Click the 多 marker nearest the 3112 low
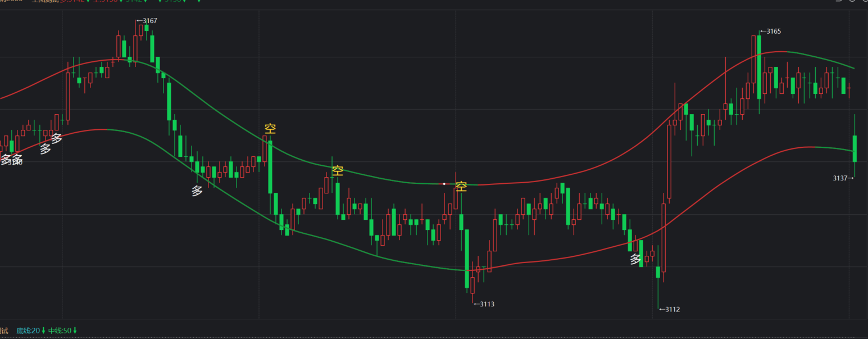The width and height of the screenshot is (868, 339). click(x=635, y=260)
